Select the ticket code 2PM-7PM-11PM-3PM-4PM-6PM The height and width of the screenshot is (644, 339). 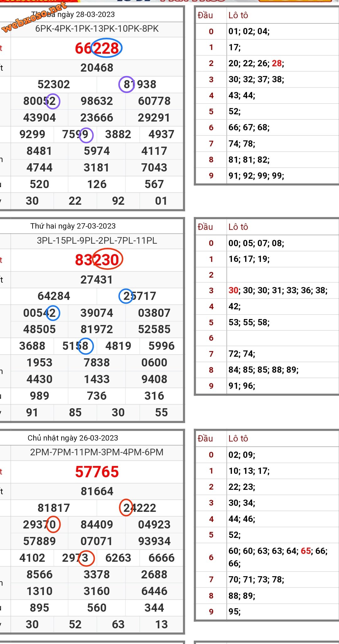97,452
